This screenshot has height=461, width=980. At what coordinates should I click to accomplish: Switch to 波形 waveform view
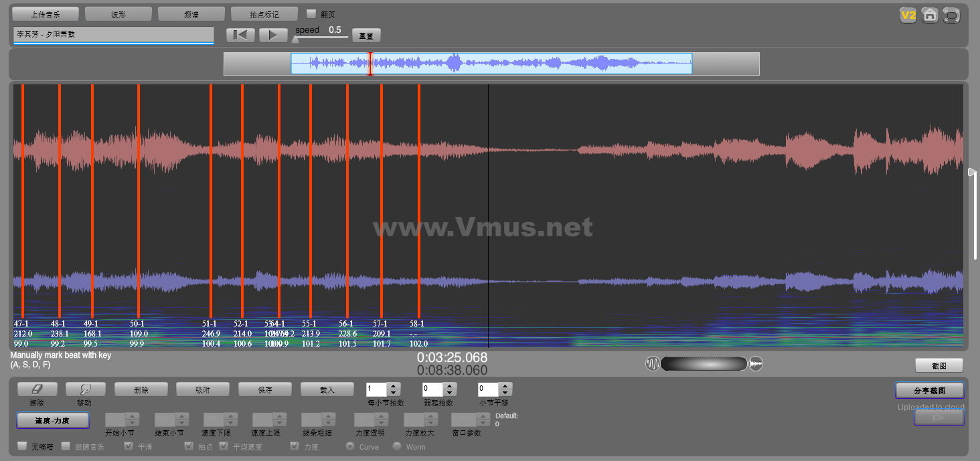[x=118, y=14]
